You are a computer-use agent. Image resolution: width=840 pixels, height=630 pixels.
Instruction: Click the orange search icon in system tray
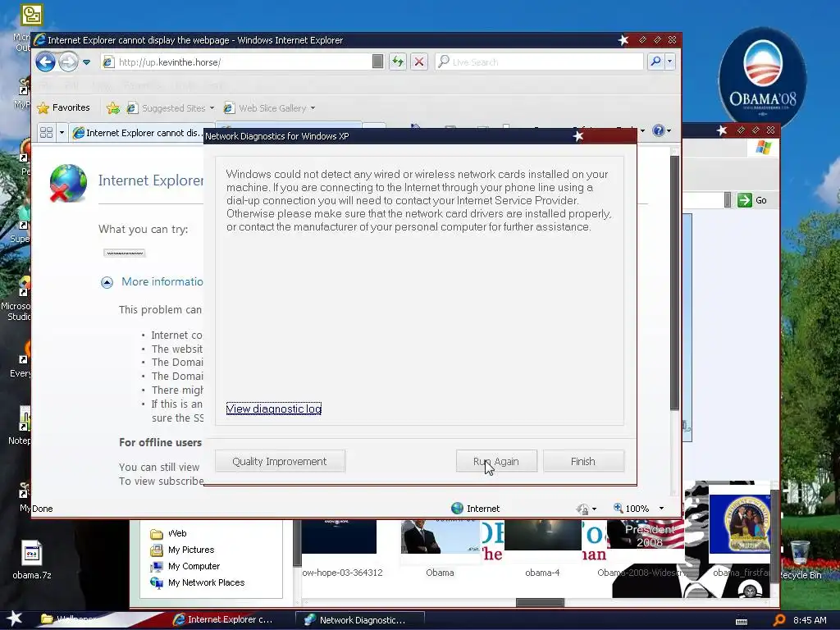tap(779, 620)
